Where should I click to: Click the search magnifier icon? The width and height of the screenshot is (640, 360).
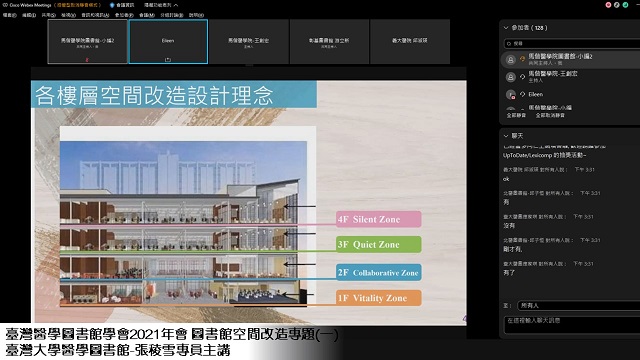coord(509,43)
